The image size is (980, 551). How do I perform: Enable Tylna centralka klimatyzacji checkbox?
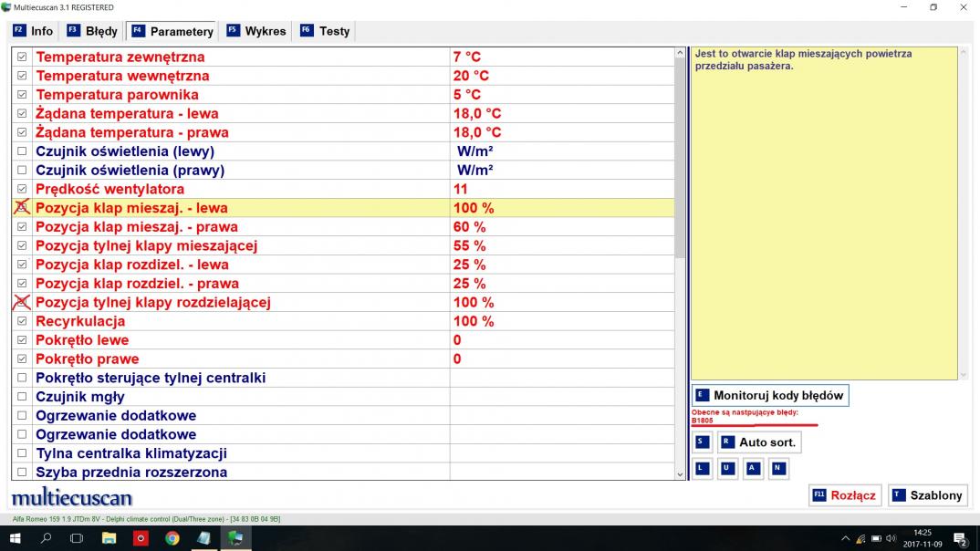click(22, 452)
